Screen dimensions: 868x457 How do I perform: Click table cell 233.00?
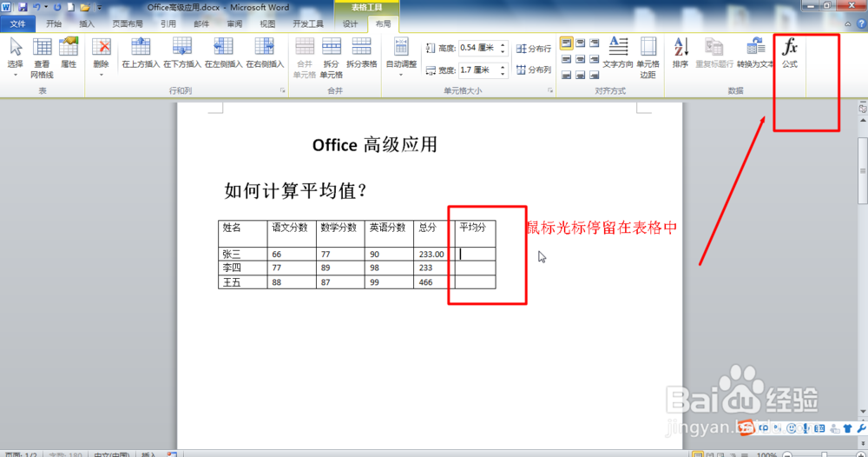(434, 255)
